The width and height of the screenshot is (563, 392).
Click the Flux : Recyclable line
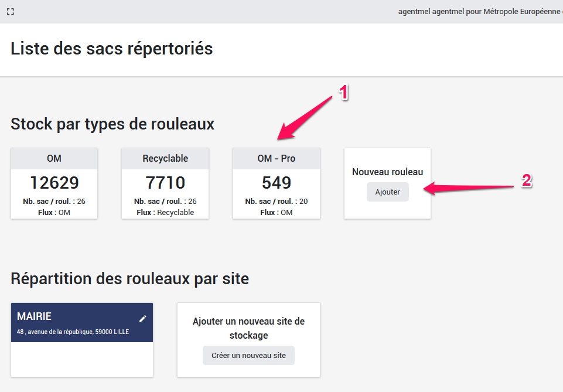pyautogui.click(x=165, y=212)
